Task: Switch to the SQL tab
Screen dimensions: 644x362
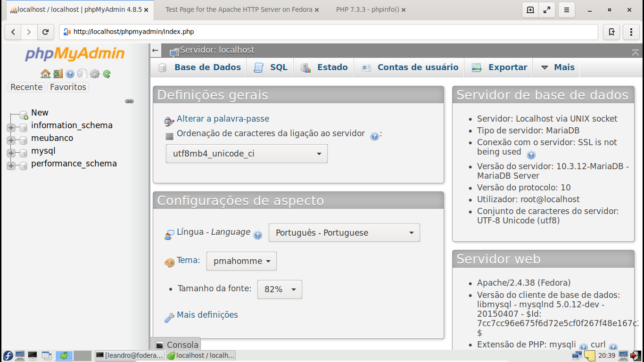Action: coord(278,67)
